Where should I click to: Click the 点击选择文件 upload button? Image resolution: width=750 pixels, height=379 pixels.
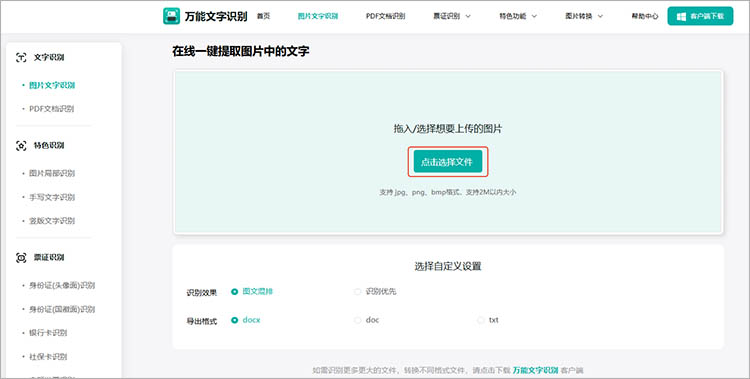(x=448, y=162)
